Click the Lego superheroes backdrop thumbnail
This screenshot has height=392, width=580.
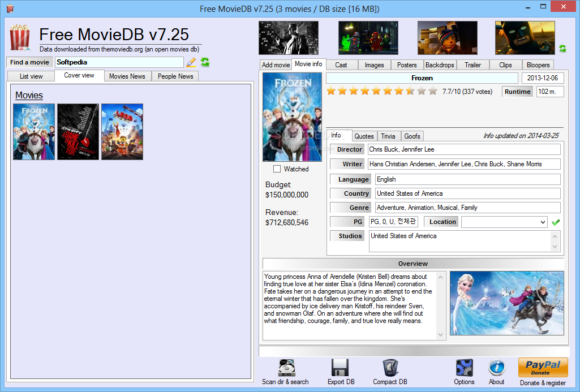pos(368,38)
